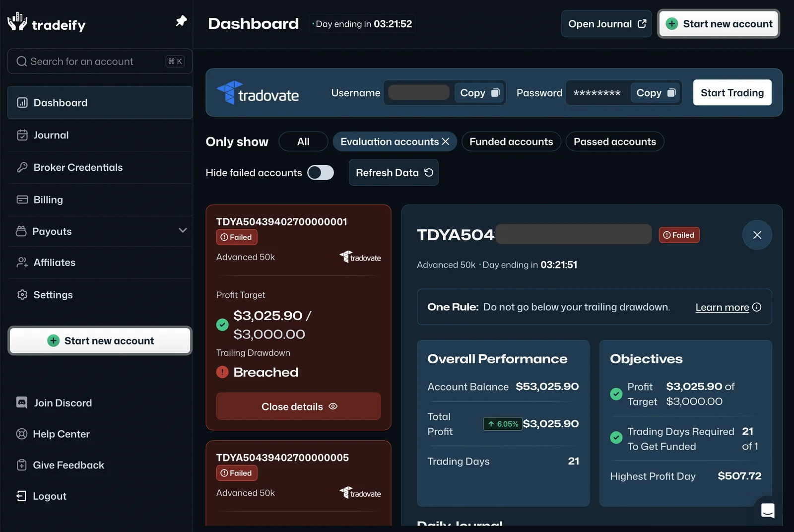Click the Trading Days Required green check
Screen dimensions: 794x532
tap(616, 438)
